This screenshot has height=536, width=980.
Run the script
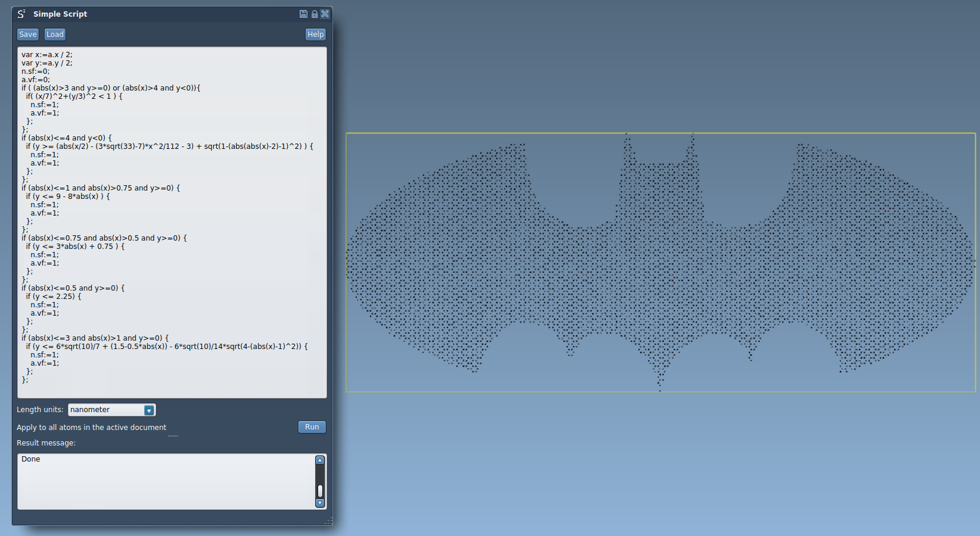pyautogui.click(x=312, y=427)
